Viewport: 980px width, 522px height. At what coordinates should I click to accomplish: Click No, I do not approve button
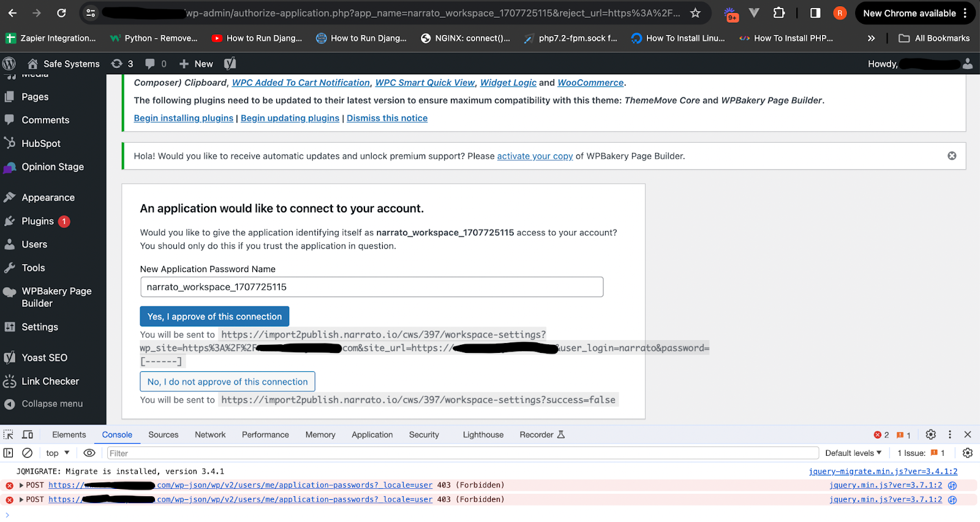[227, 381]
